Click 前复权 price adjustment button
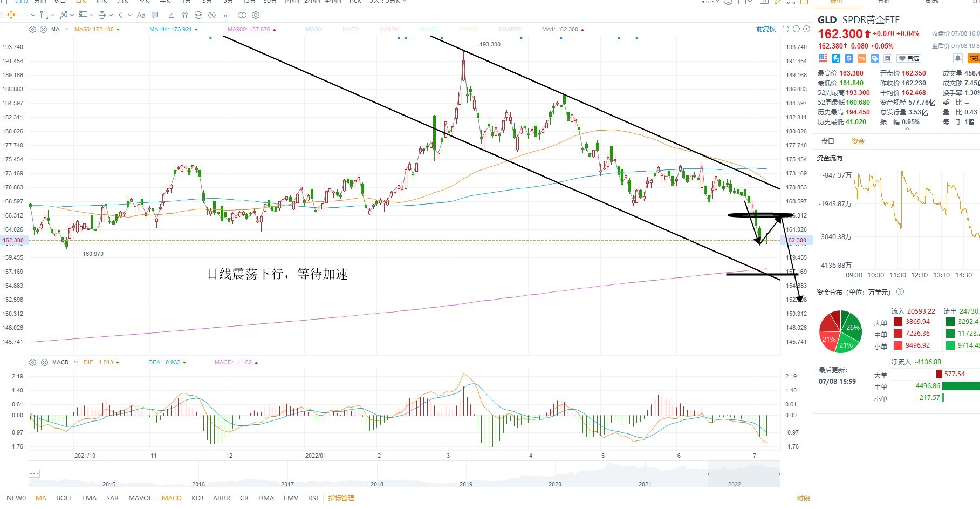 click(x=766, y=29)
